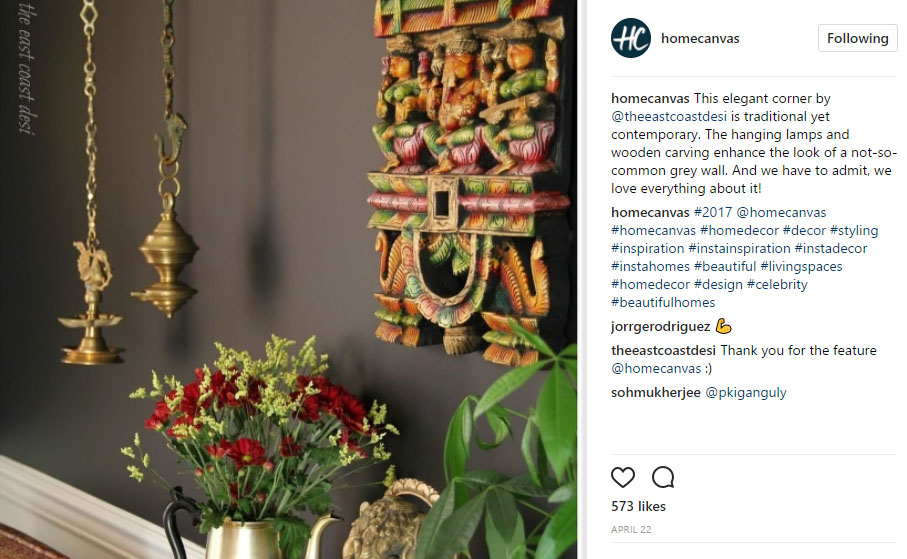907x559 pixels.
Task: Open the #celebrity hashtag
Action: tap(777, 284)
